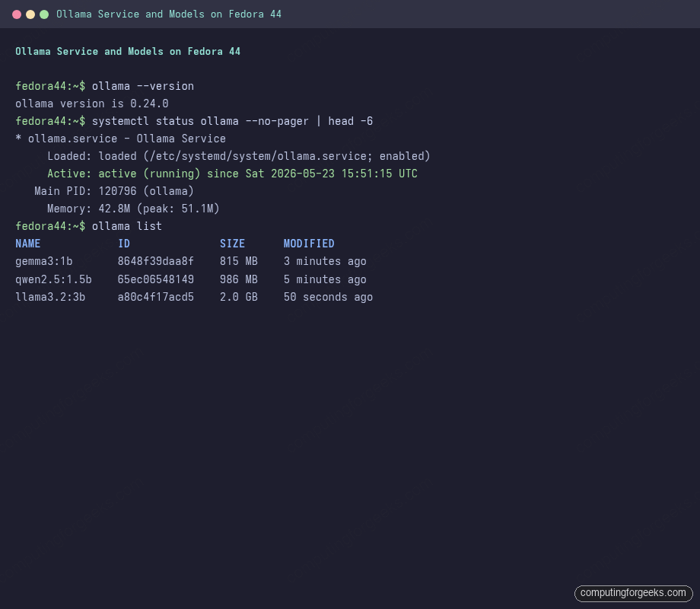Viewport: 700px width, 609px height.
Task: Click the command 'ollama list'
Action: [x=127, y=226]
